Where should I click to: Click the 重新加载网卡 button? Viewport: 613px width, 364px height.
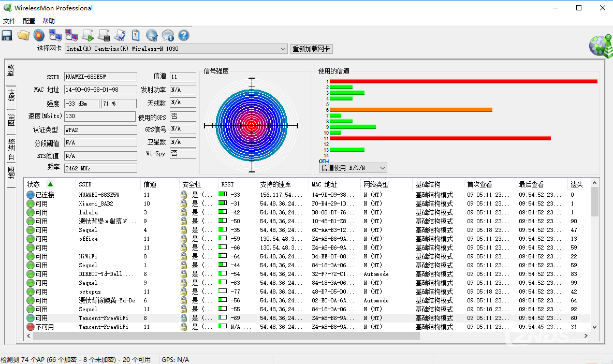[312, 49]
